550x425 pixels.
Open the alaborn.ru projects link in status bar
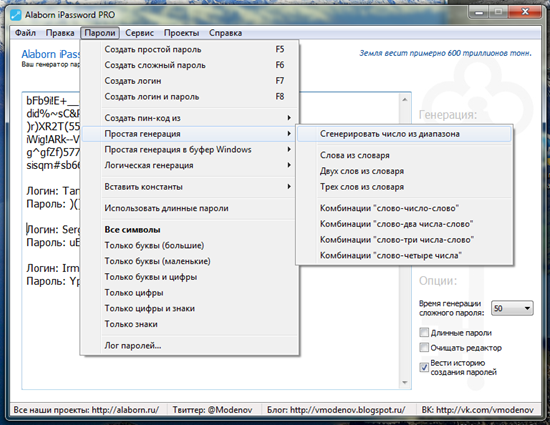click(86, 410)
